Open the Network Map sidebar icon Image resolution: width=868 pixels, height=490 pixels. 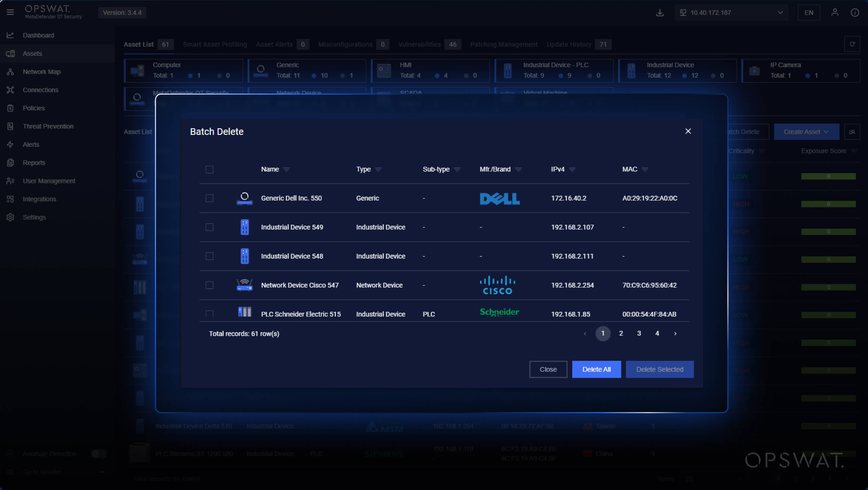(10, 71)
